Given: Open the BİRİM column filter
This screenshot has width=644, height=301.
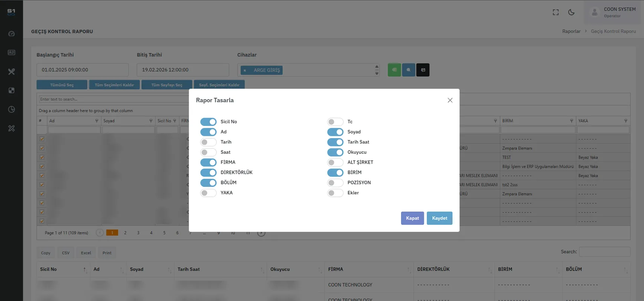Looking at the screenshot, I should coord(571,121).
